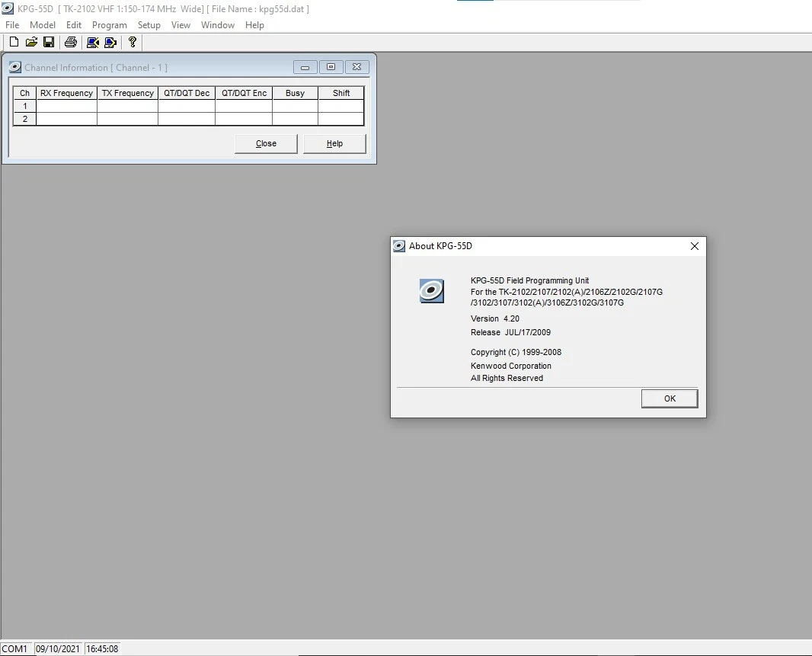Open the Setup menu

(149, 25)
